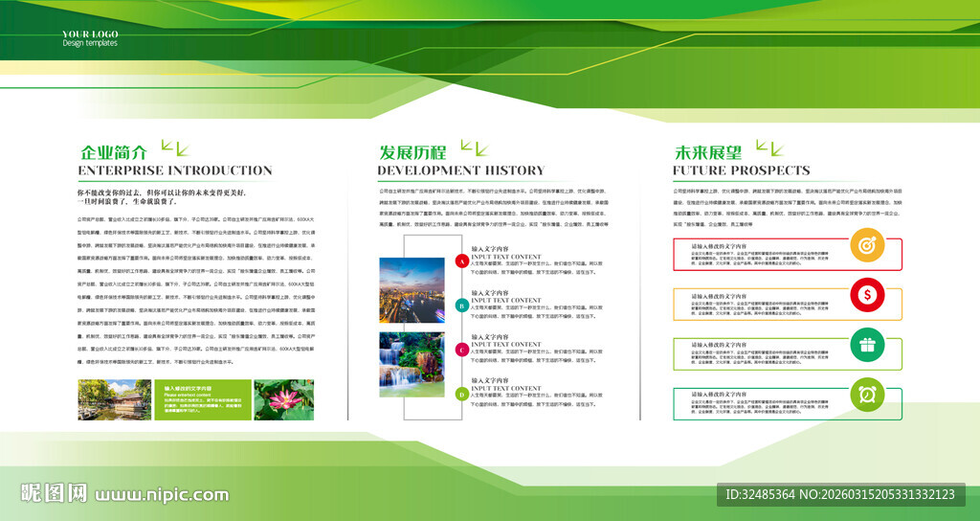
Task: Select the green circle marker D
Action: coord(462,394)
